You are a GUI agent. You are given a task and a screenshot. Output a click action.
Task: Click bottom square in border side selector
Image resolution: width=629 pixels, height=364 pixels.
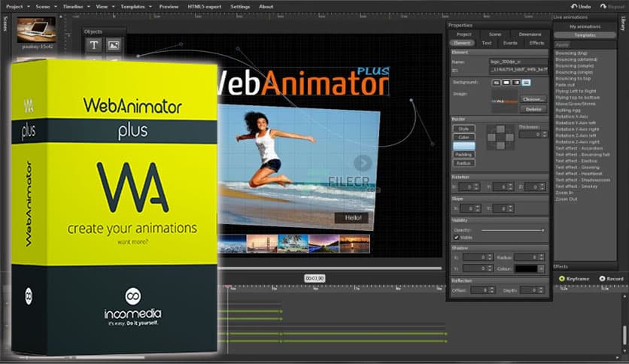500,146
